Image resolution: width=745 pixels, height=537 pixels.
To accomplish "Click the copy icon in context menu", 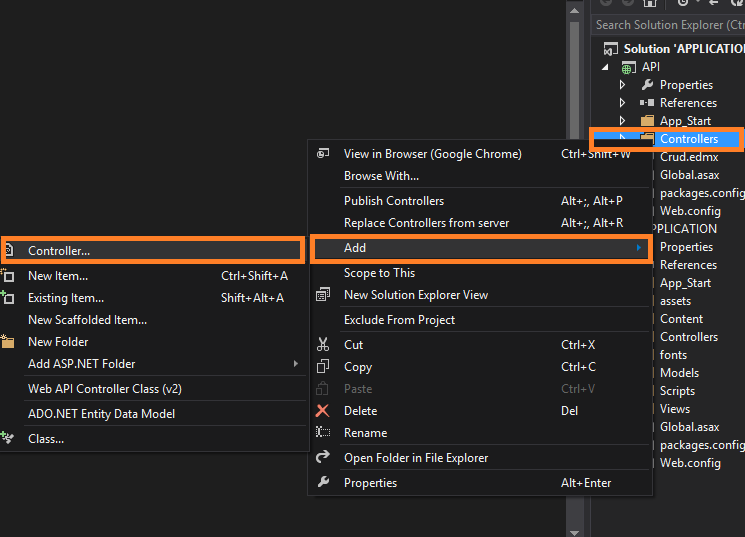I will pos(323,367).
